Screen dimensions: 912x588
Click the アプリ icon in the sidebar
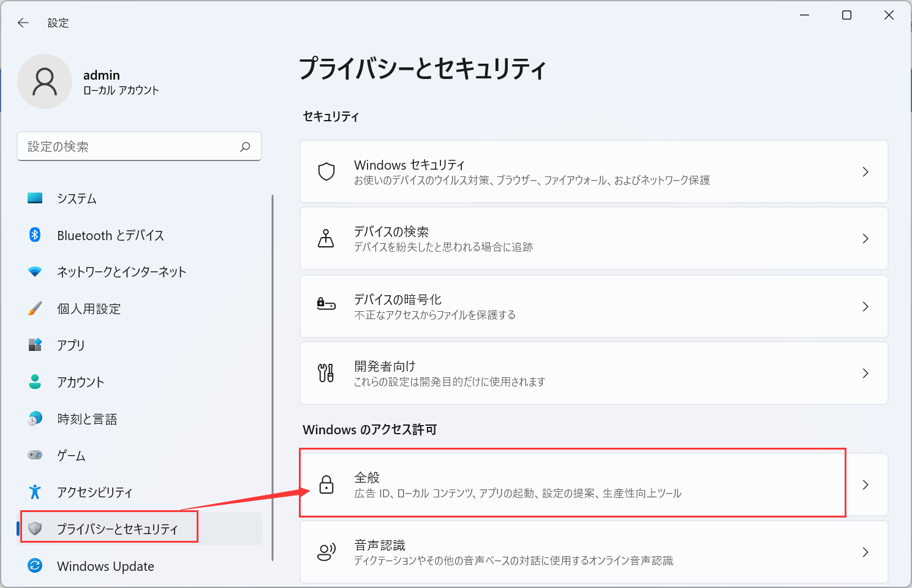35,345
